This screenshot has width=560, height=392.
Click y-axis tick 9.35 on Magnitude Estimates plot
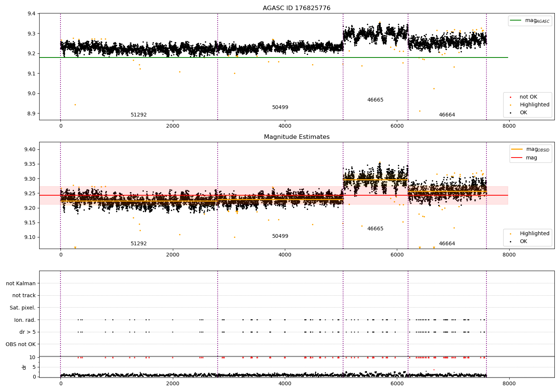click(x=30, y=164)
